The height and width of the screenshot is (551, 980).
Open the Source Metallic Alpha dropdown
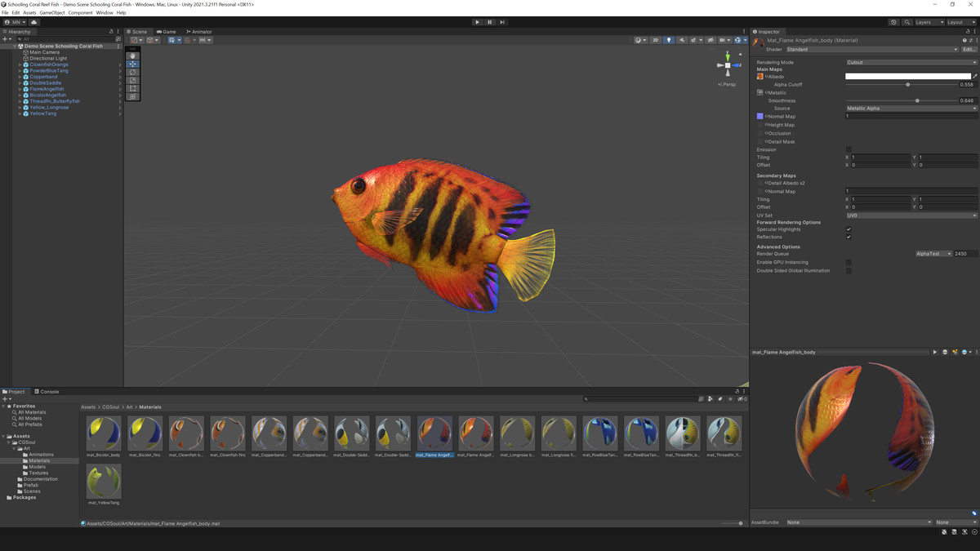coord(911,109)
